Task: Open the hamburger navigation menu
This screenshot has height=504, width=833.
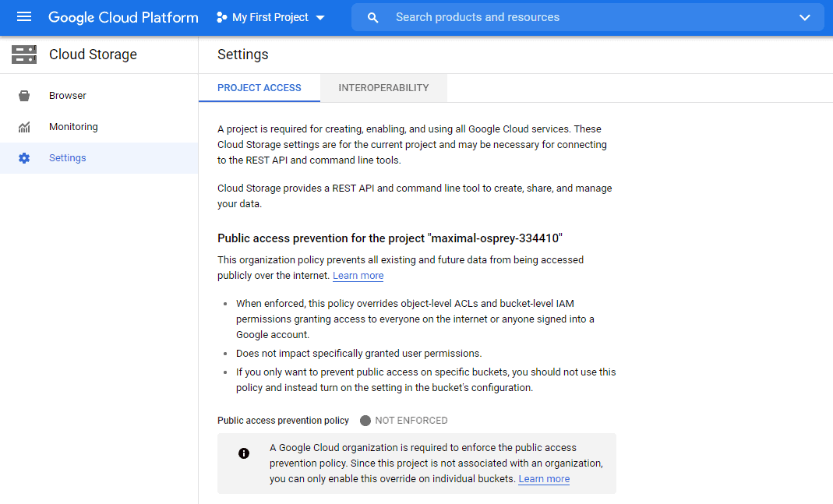Action: tap(24, 17)
